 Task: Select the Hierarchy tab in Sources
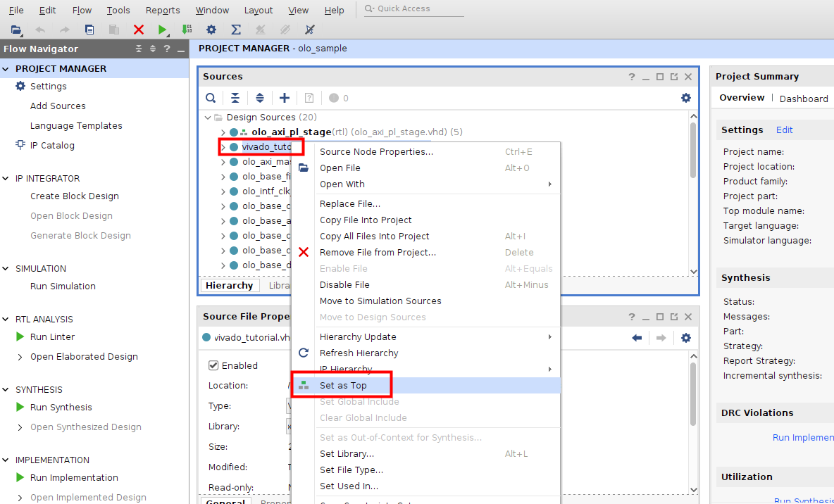229,286
